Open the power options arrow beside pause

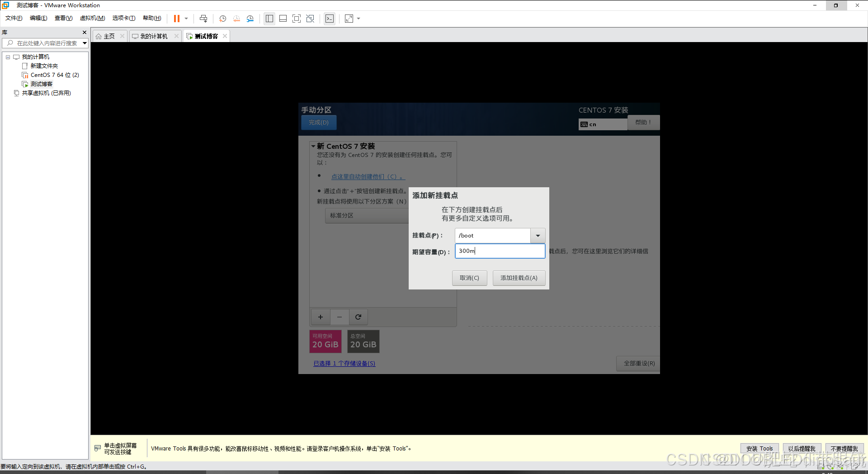click(186, 19)
